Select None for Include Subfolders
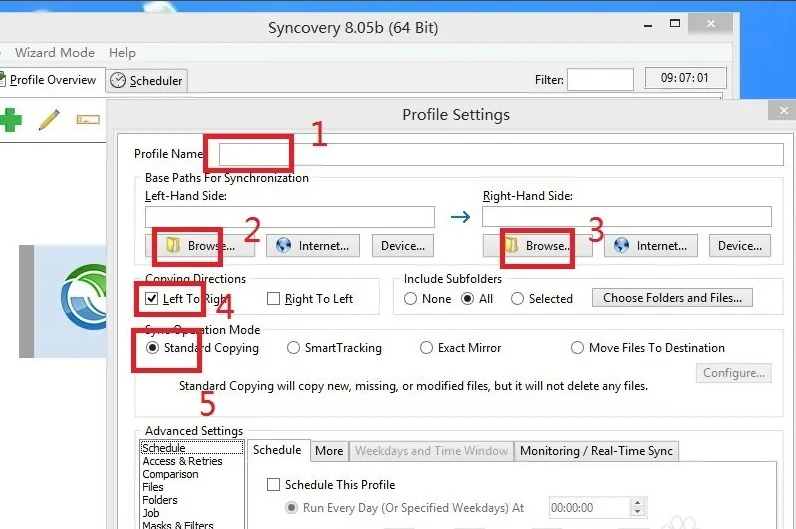 411,299
